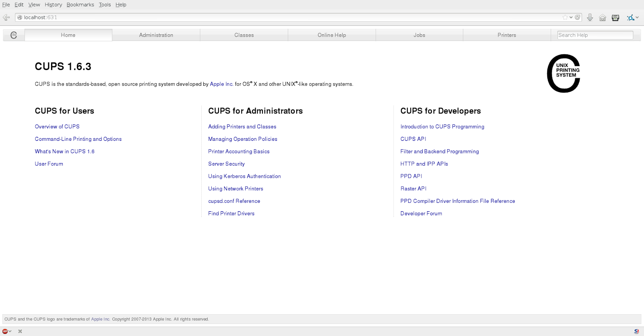The width and height of the screenshot is (644, 336).
Task: Click the printer icon in the toolbar
Action: [x=615, y=18]
